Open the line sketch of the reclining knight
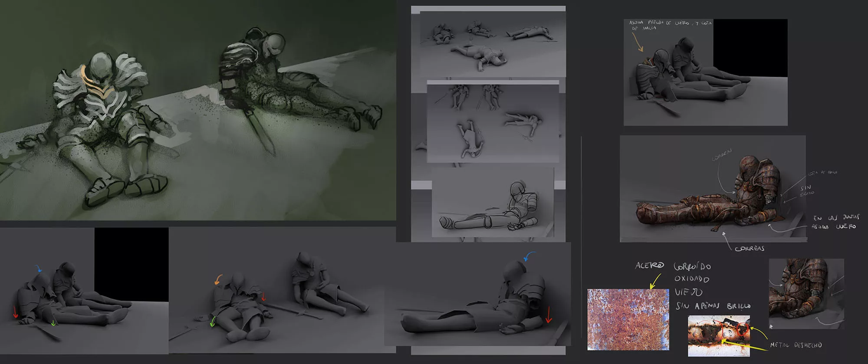This screenshot has width=868, height=364. pos(493,202)
